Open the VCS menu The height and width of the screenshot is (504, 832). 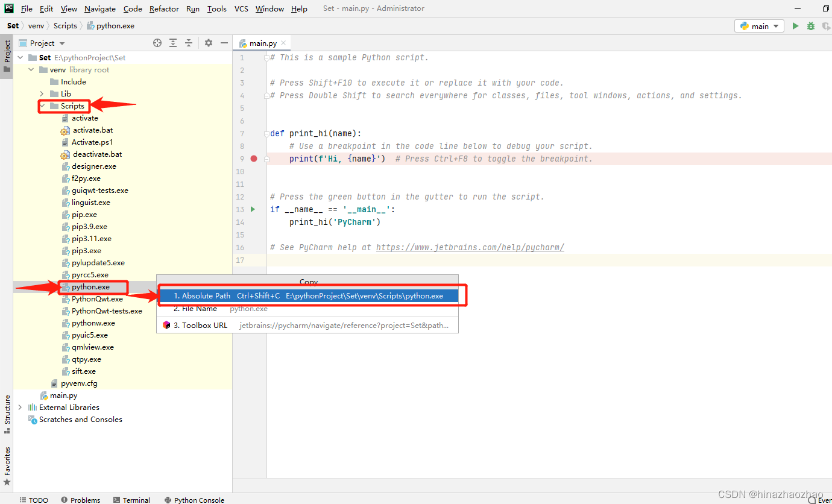pyautogui.click(x=241, y=8)
